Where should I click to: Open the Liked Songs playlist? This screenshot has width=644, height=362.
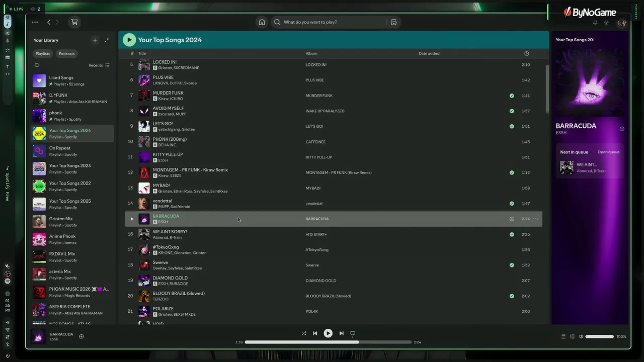tap(73, 80)
